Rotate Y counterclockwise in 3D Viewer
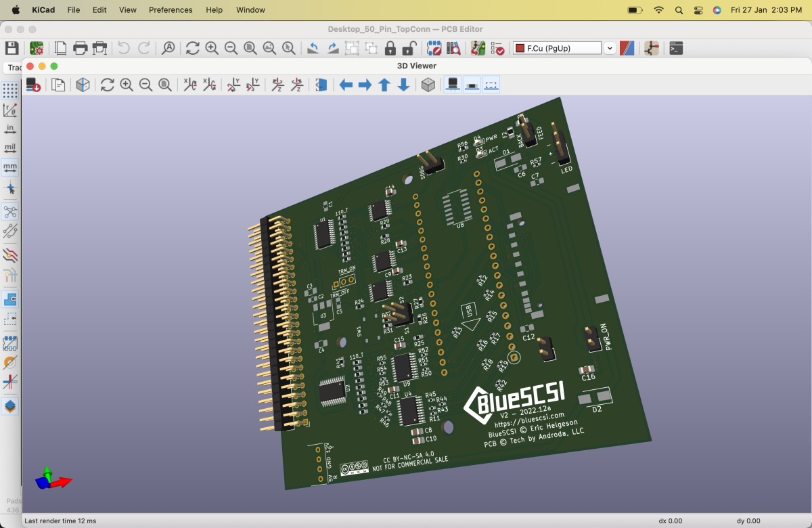The image size is (812, 528). pyautogui.click(x=252, y=85)
